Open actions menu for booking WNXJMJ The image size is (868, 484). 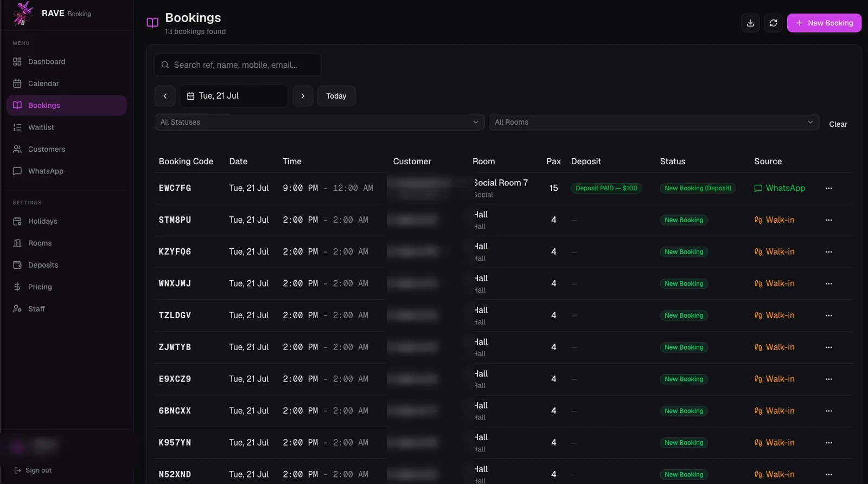828,283
